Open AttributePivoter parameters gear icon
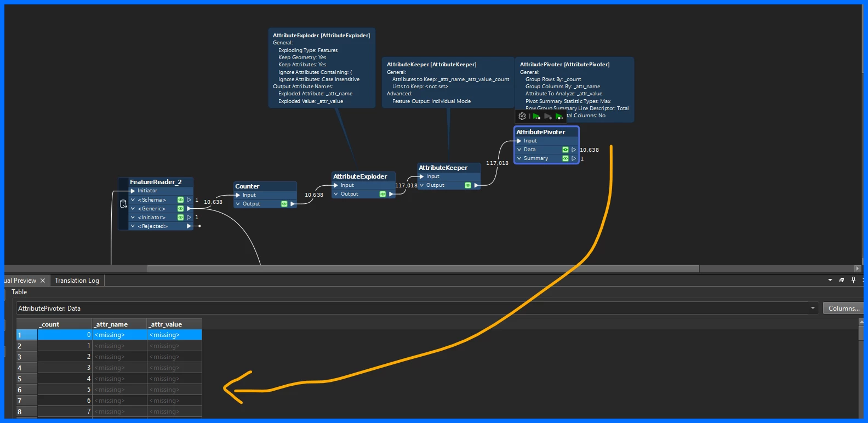 point(522,116)
